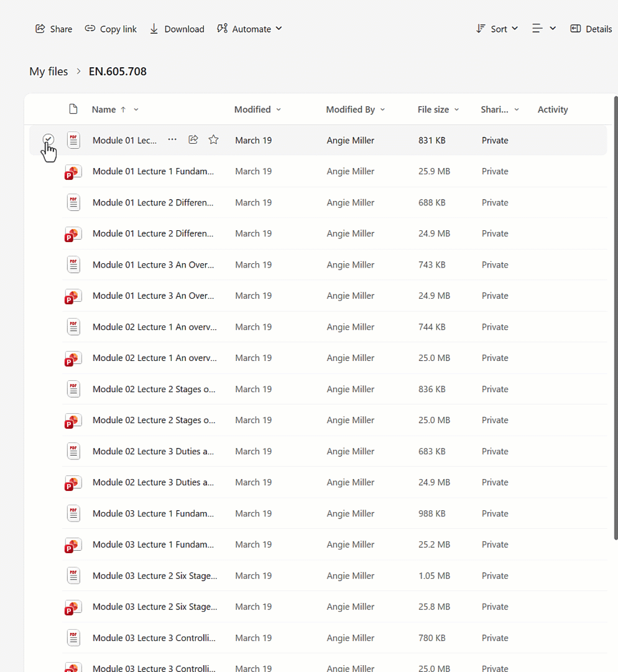The image size is (618, 672).
Task: Click the Share icon in the toolbar
Action: click(x=40, y=29)
